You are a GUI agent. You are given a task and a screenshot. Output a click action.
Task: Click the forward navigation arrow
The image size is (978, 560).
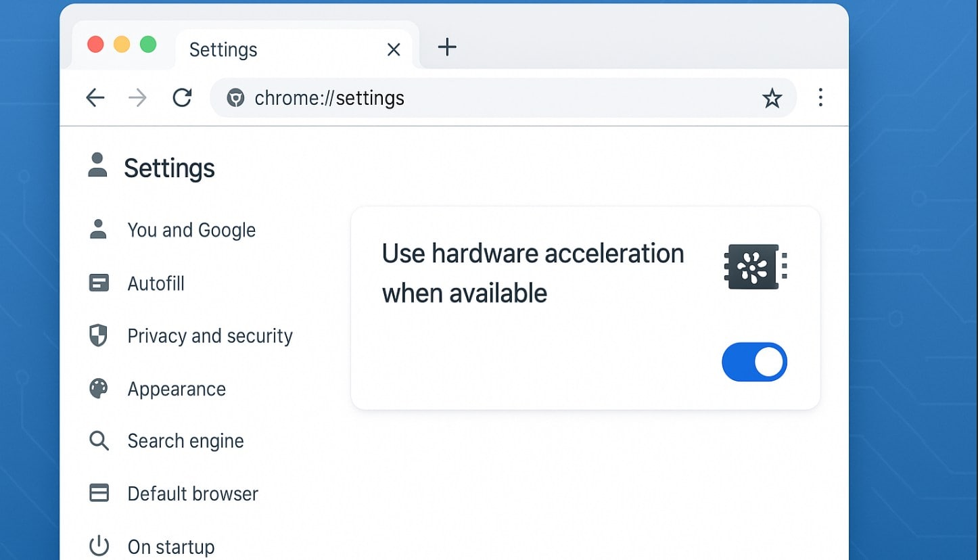click(x=137, y=97)
